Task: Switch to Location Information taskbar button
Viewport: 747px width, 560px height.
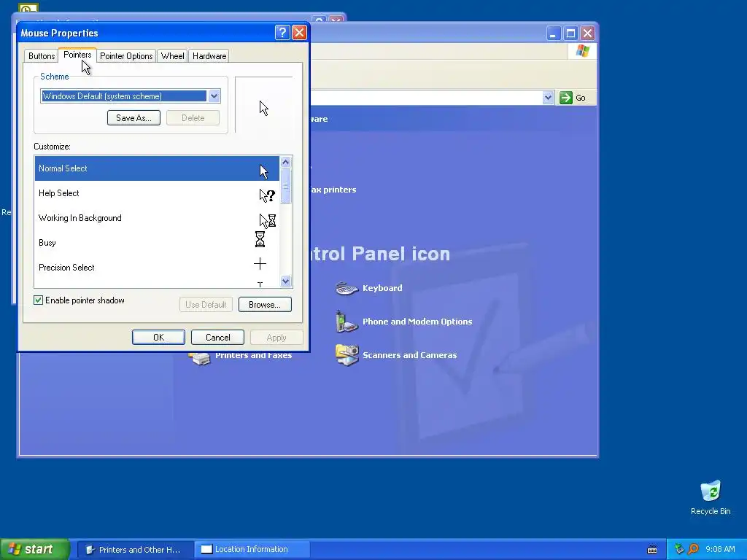Action: point(252,550)
